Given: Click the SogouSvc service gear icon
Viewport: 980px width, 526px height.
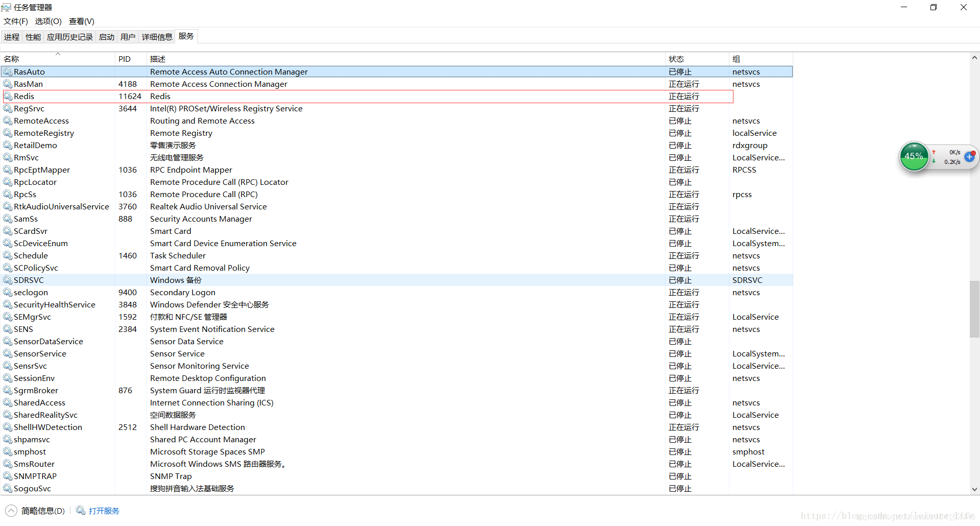Looking at the screenshot, I should pyautogui.click(x=8, y=489).
